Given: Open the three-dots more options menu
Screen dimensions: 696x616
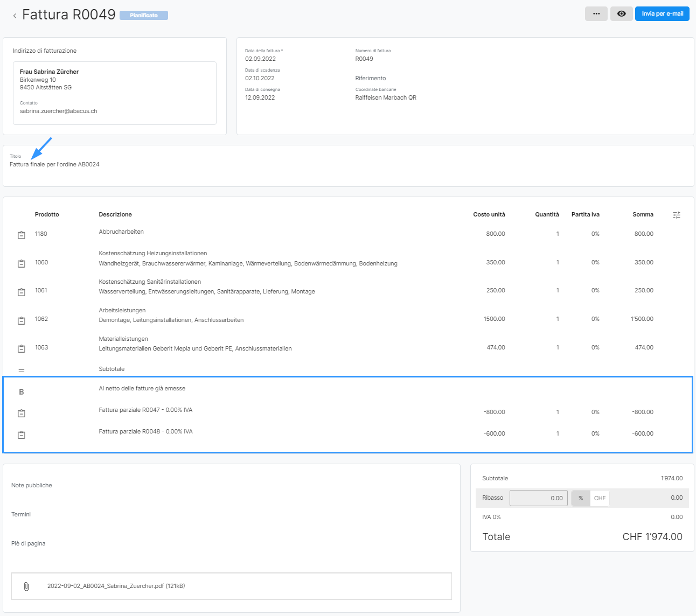Looking at the screenshot, I should tap(596, 14).
